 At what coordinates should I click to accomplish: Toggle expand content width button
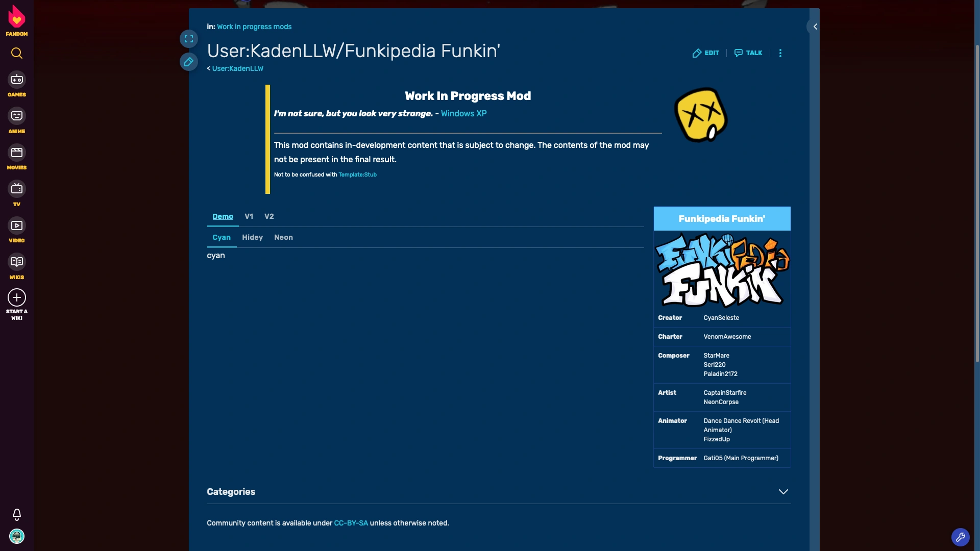(x=189, y=39)
